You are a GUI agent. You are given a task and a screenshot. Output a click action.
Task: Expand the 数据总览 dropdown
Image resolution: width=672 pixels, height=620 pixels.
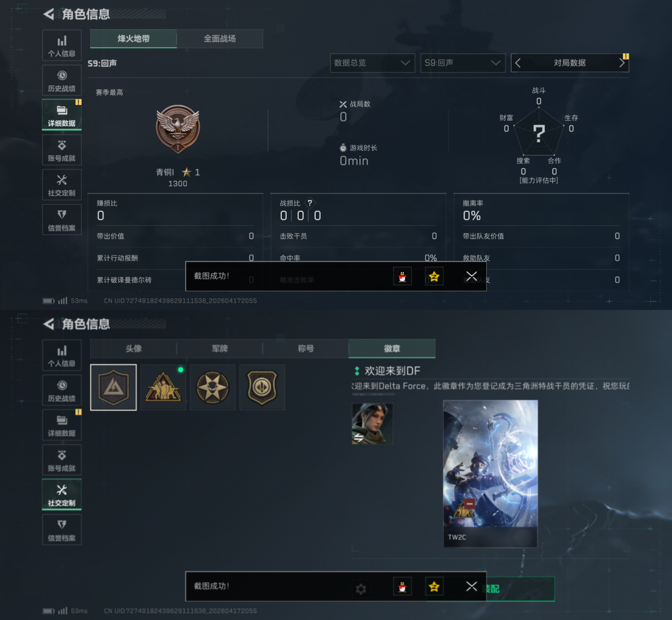tap(372, 63)
